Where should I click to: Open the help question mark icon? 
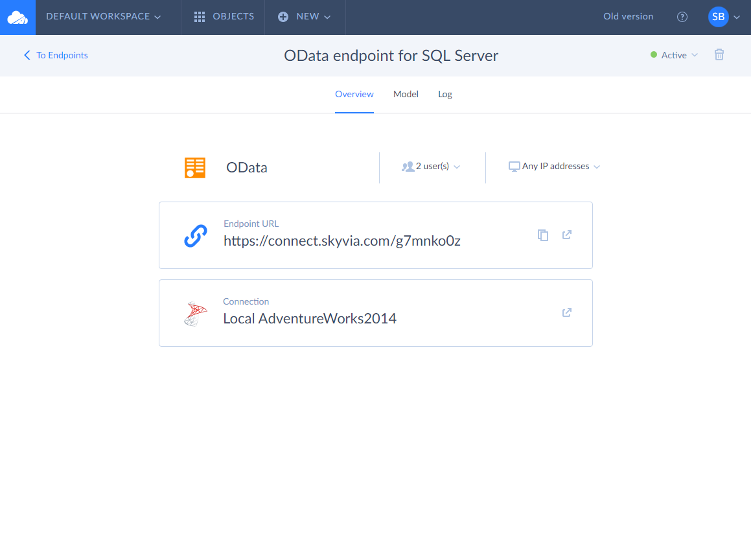tap(682, 17)
